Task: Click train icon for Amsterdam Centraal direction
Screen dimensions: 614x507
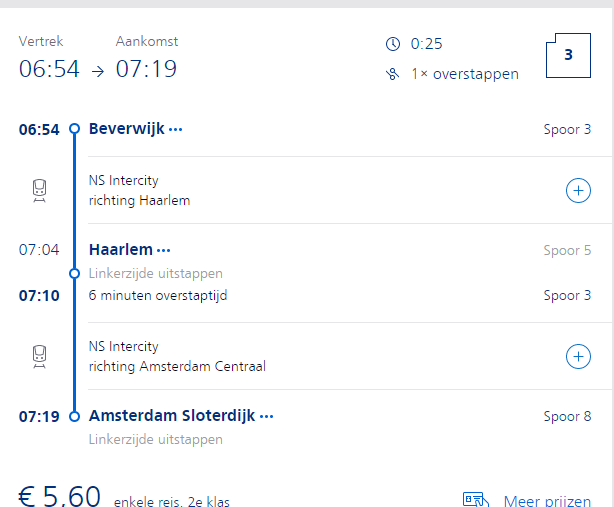Action: point(39,356)
